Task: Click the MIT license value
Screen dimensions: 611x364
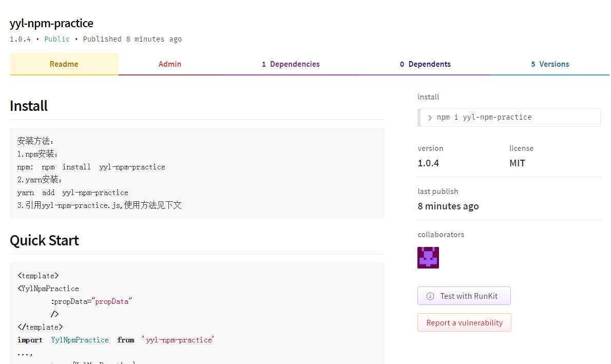Action: [x=517, y=163]
